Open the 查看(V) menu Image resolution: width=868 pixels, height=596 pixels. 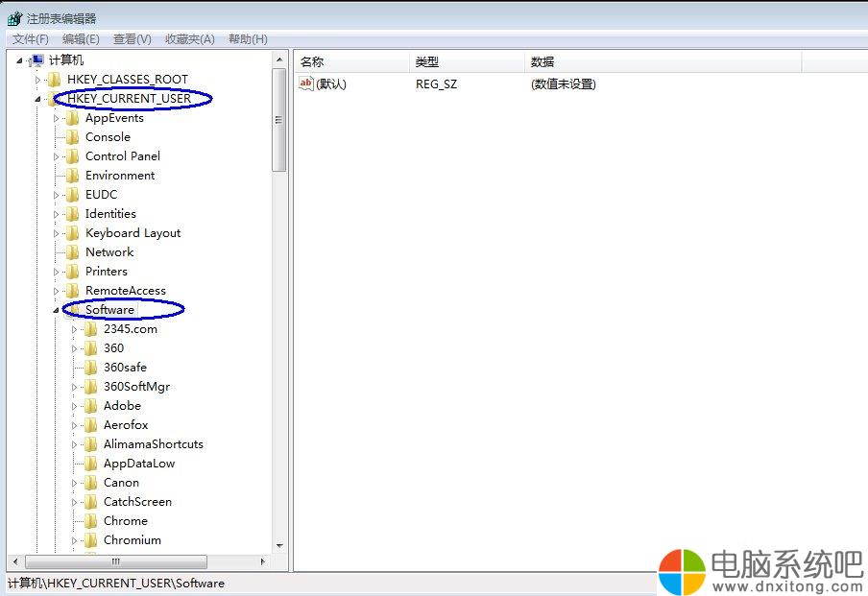point(132,39)
